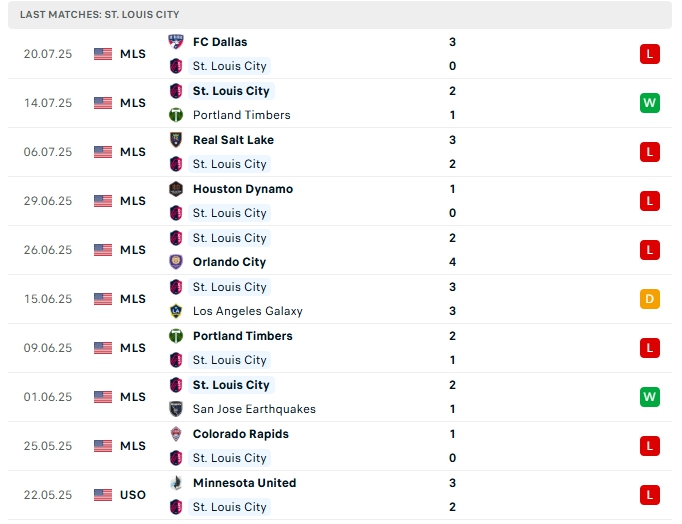
Task: Click the Real Salt Lake crest icon
Action: pos(177,140)
